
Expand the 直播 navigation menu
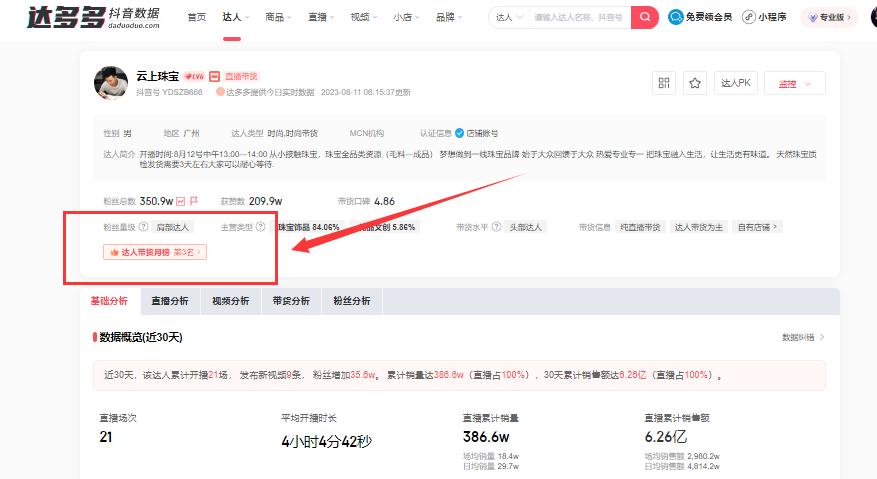pos(321,17)
